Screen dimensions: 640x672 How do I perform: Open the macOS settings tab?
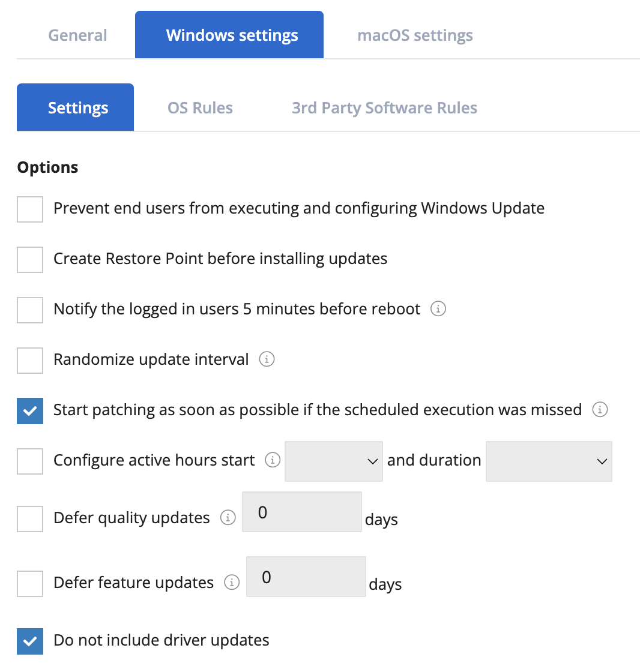pyautogui.click(x=415, y=35)
